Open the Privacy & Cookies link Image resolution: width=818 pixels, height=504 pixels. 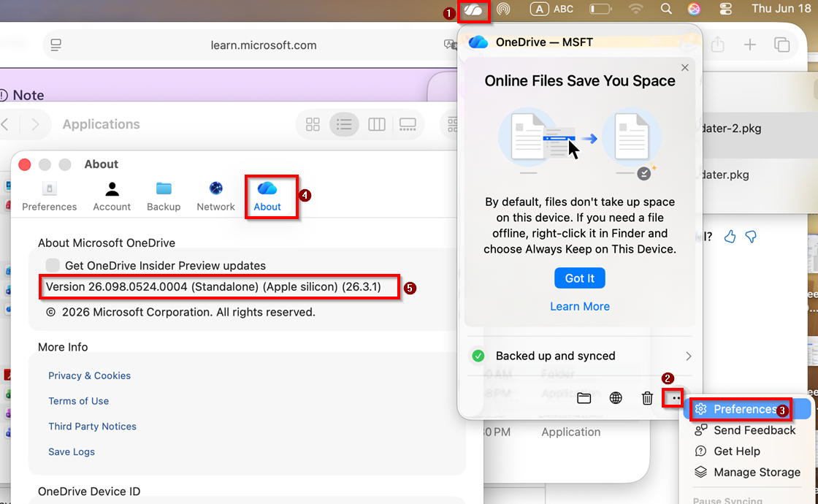90,375
